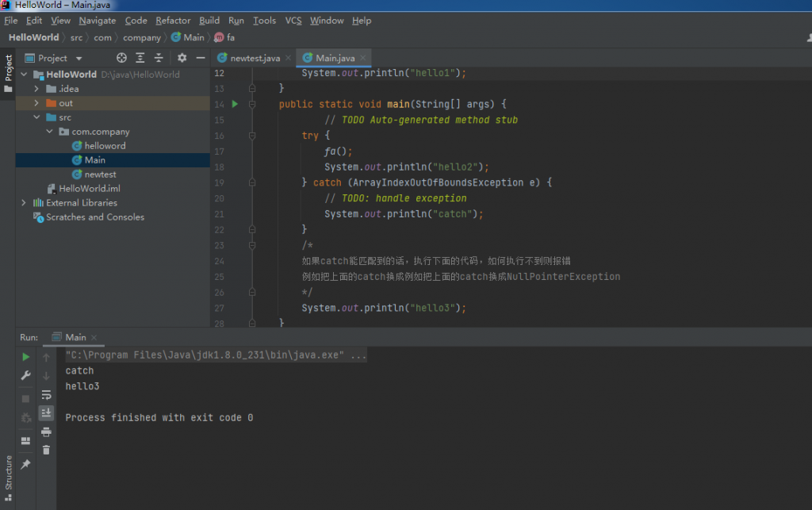
Task: Toggle the Structure tool window sidebar button
Action: [8, 477]
